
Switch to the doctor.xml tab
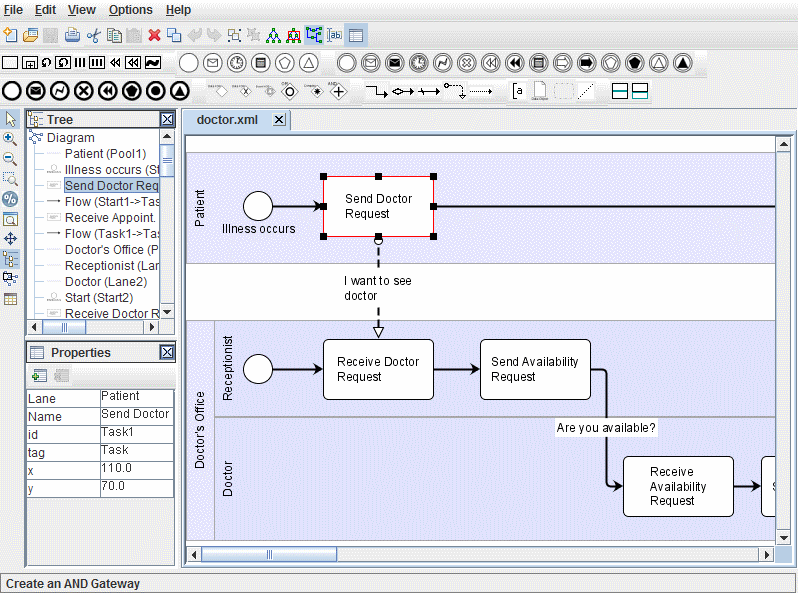coord(226,120)
